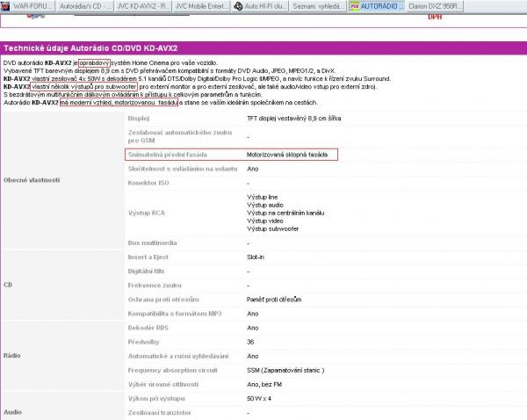
Task: Open the JVC Mobile Entertainment tab
Action: click(206, 5)
